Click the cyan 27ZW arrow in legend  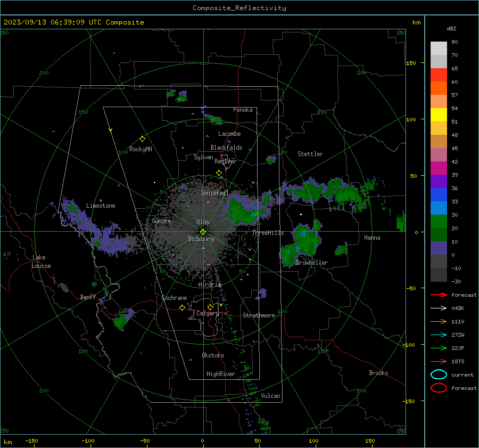[x=439, y=335]
